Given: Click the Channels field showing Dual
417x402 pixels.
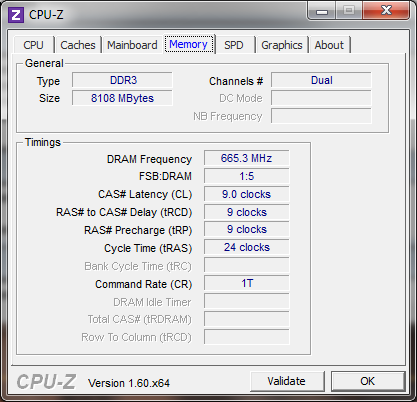Looking at the screenshot, I should 321,80.
